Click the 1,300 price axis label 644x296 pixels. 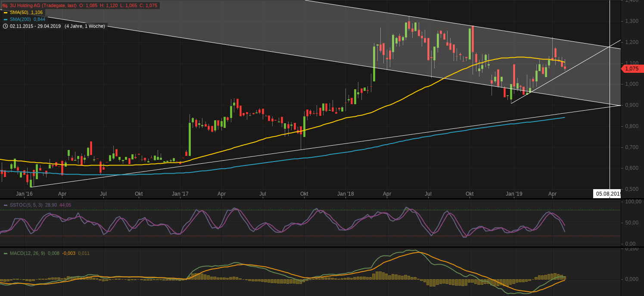(x=632, y=21)
